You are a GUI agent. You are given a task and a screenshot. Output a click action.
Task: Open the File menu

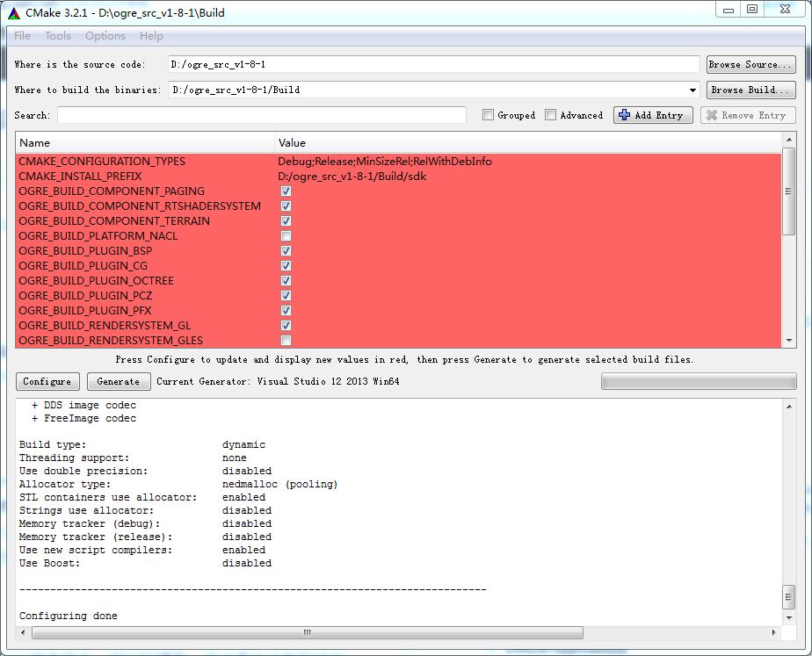[x=22, y=36]
